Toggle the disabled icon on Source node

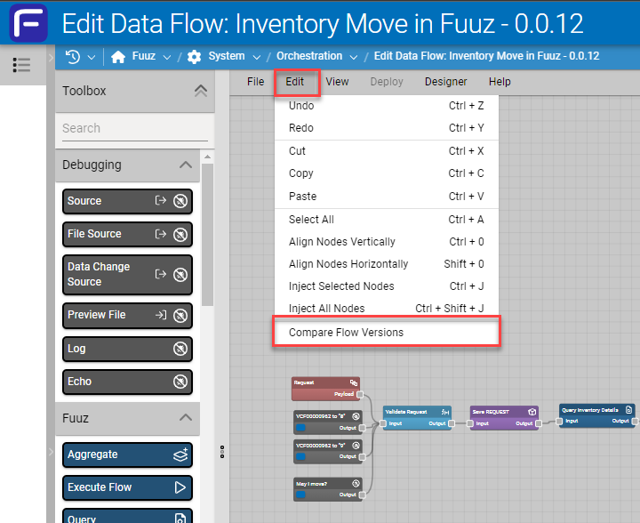tap(181, 201)
